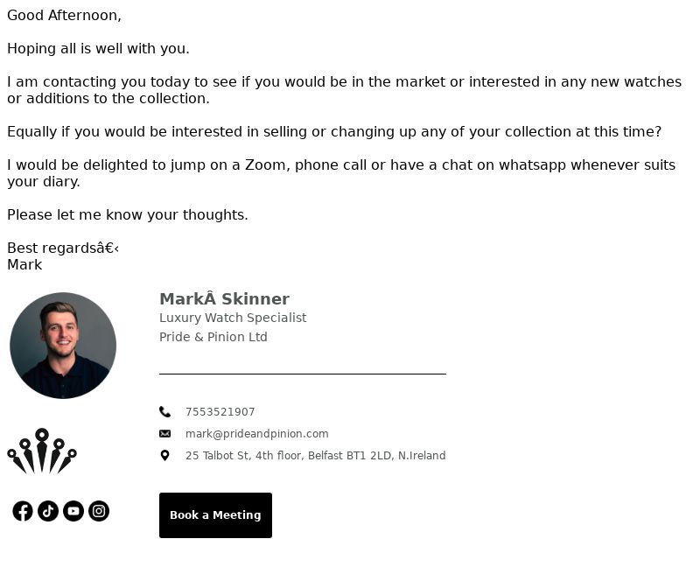The height and width of the screenshot is (588, 700).
Task: Click the phone handset icon
Action: 164,411
